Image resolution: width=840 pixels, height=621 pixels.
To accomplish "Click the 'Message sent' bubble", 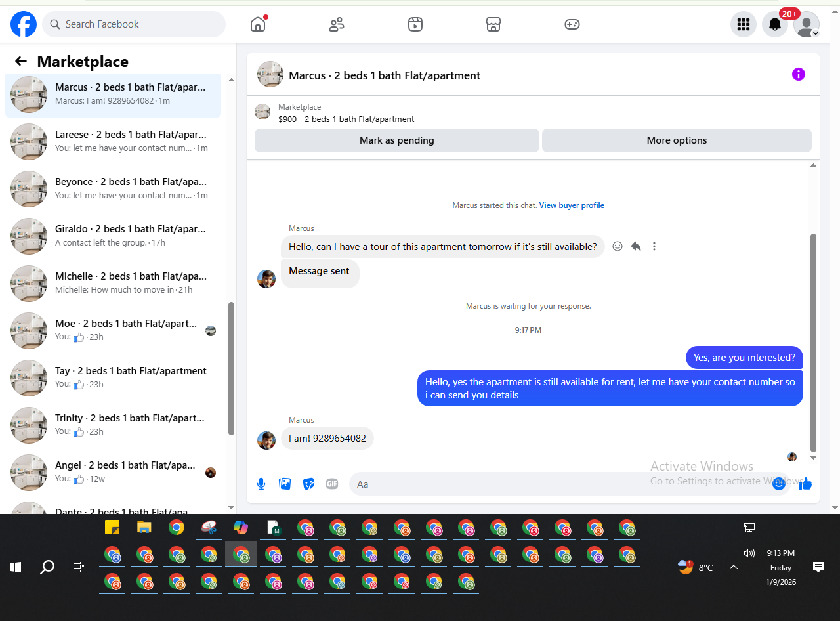I will tap(320, 272).
